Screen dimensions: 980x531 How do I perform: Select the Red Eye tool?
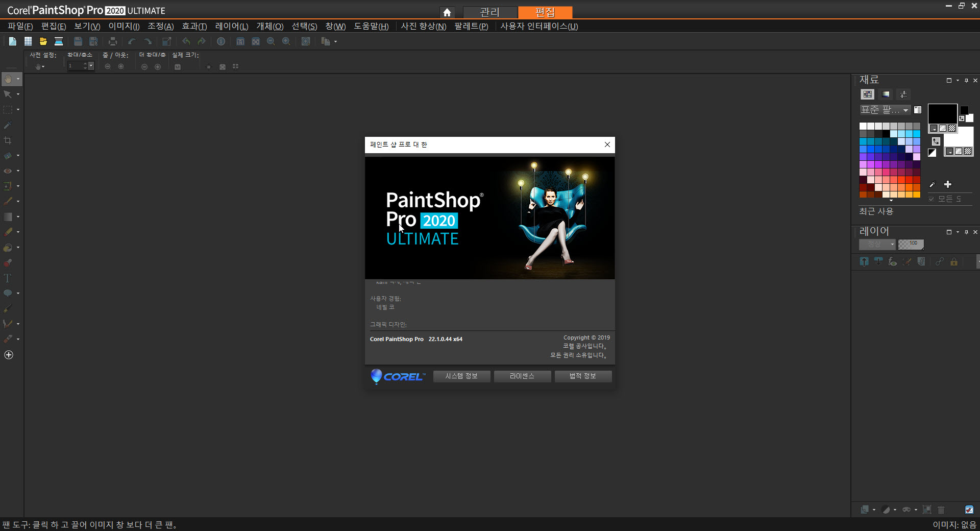pyautogui.click(x=8, y=171)
